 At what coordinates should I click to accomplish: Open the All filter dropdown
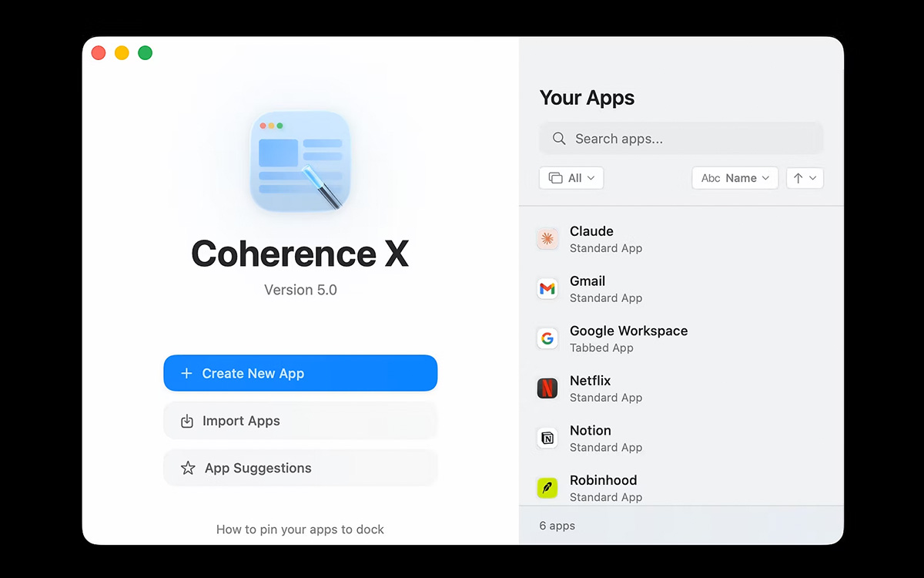click(571, 178)
